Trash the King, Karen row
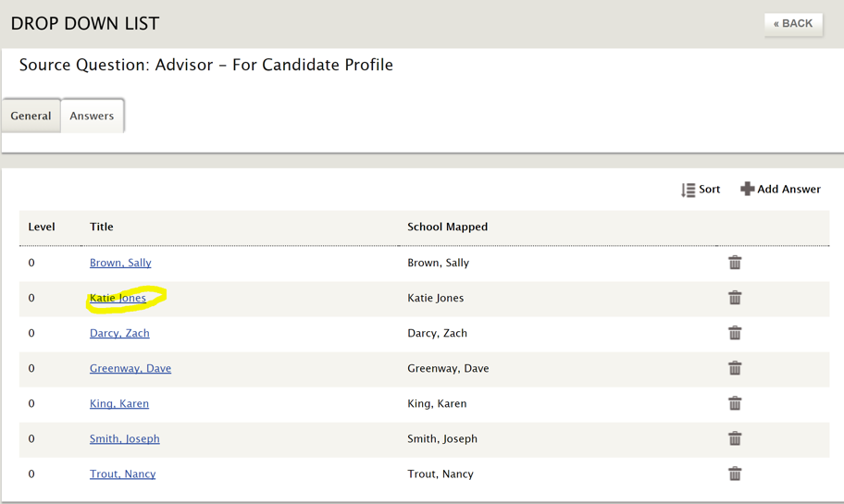Screen dimensions: 844x504 click(735, 403)
